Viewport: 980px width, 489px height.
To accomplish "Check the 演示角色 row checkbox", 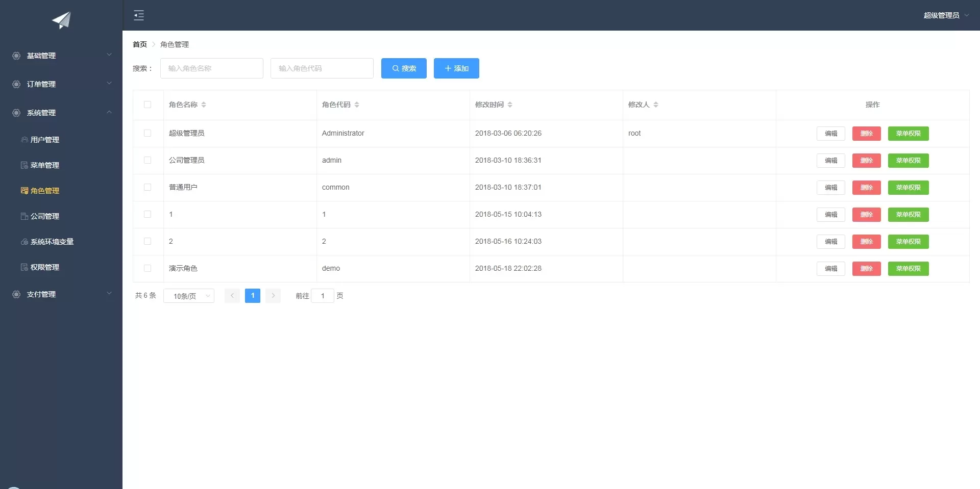I will (148, 268).
